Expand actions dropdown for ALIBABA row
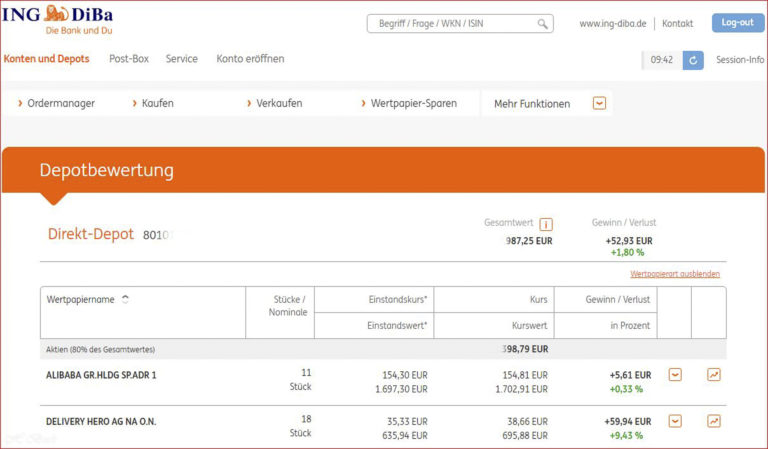This screenshot has width=768, height=449. [x=675, y=375]
